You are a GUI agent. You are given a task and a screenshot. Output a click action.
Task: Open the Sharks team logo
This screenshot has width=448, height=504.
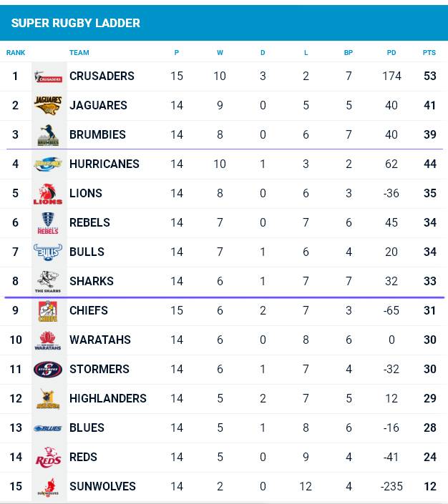pyautogui.click(x=48, y=282)
